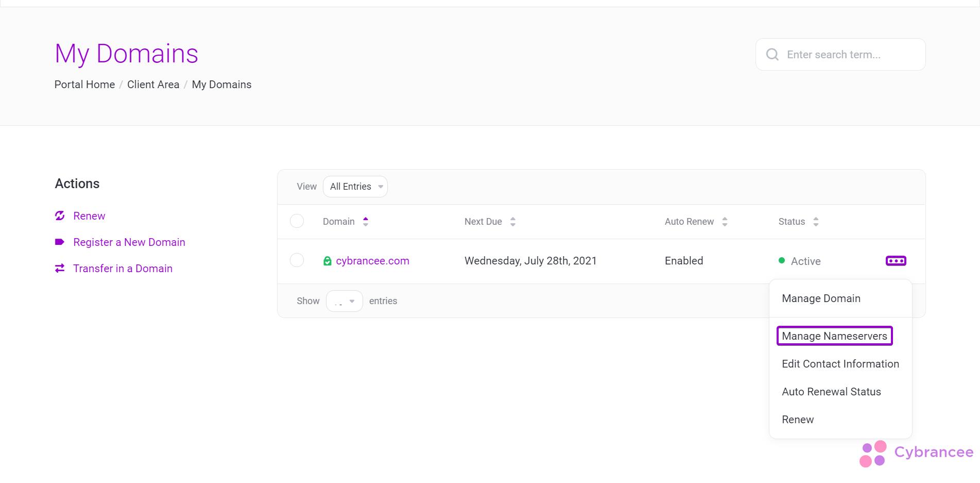Click the Auto Renew column header label
Screen dimensions: 980x483
(x=689, y=222)
